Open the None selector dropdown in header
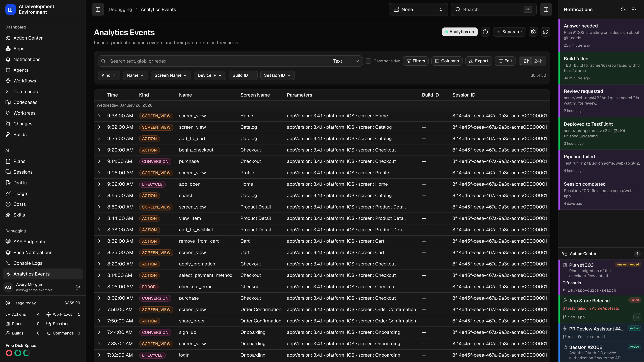This screenshot has width=644, height=362. click(418, 9)
